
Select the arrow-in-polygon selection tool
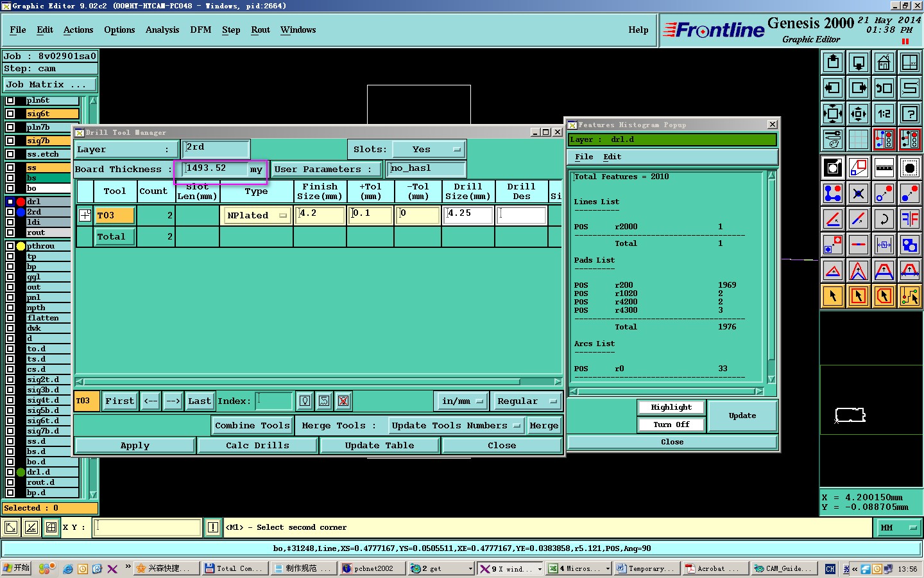(884, 296)
